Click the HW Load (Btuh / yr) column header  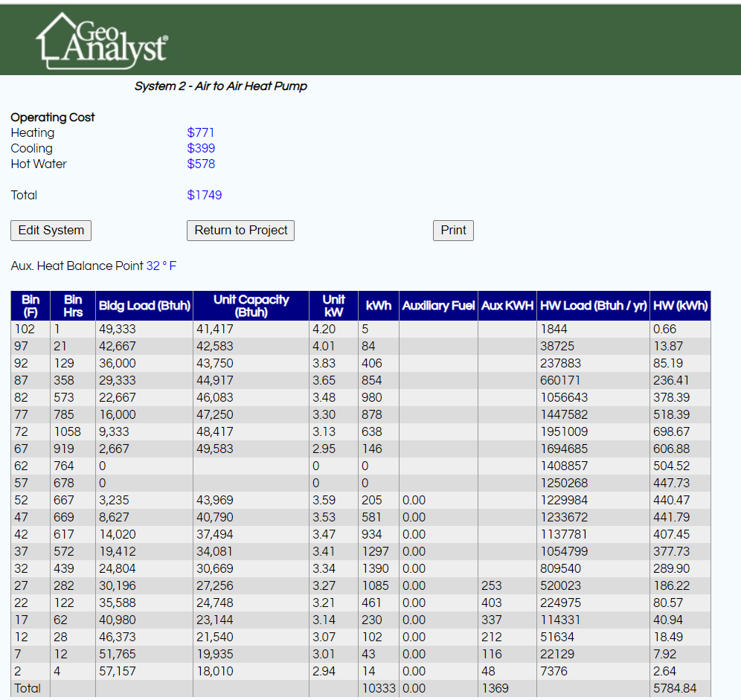593,306
